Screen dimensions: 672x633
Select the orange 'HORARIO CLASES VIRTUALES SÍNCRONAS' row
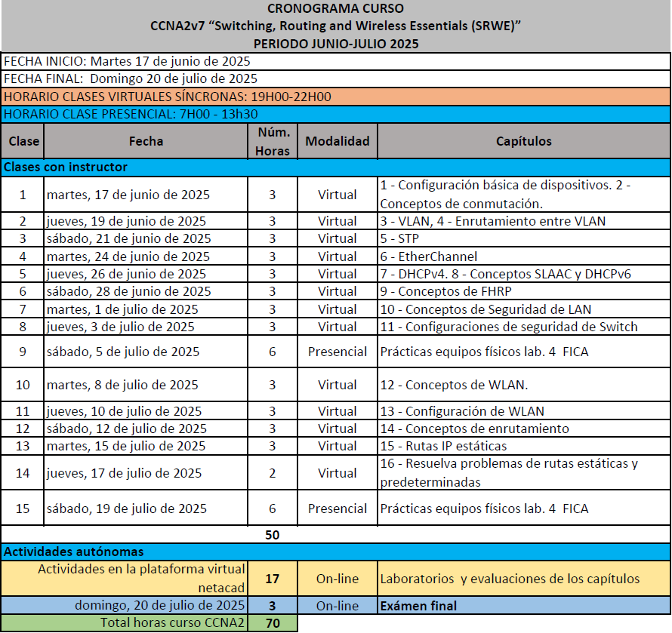[335, 97]
